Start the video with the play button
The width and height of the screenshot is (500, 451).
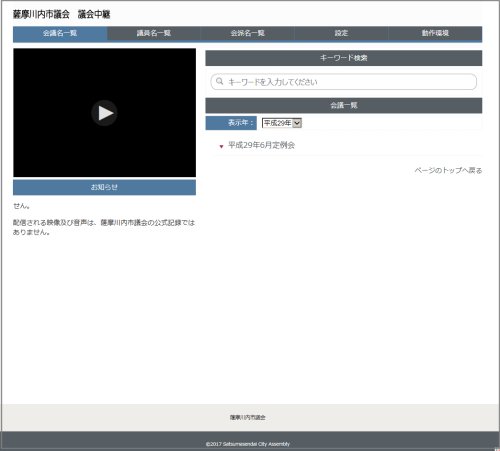(x=104, y=113)
